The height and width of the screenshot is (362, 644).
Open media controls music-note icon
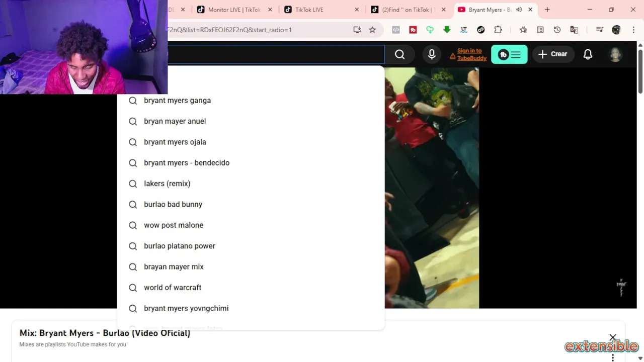pyautogui.click(x=599, y=30)
